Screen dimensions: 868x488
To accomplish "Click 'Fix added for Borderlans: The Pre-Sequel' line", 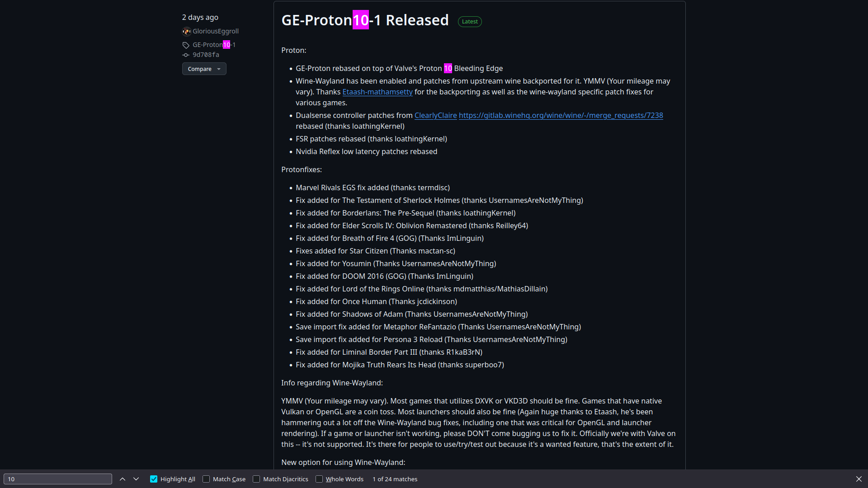I will point(406,213).
